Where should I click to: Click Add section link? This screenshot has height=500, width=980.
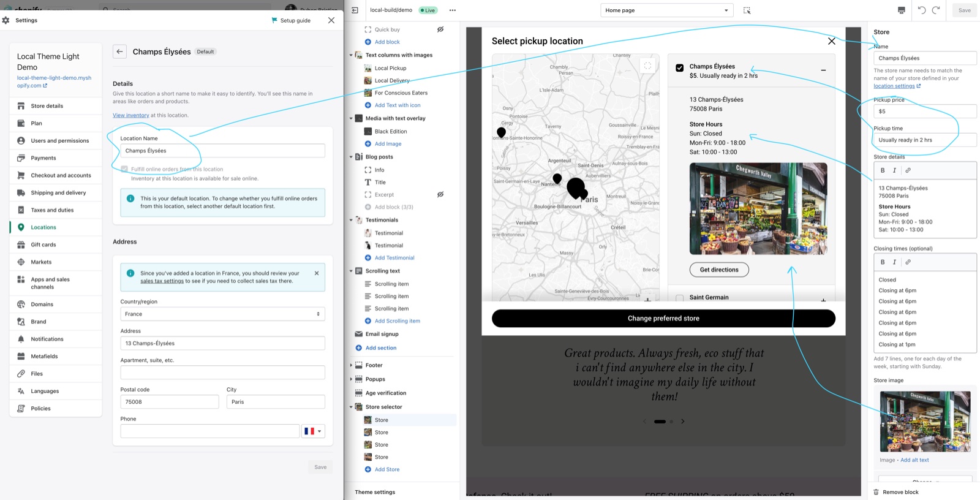[380, 348]
